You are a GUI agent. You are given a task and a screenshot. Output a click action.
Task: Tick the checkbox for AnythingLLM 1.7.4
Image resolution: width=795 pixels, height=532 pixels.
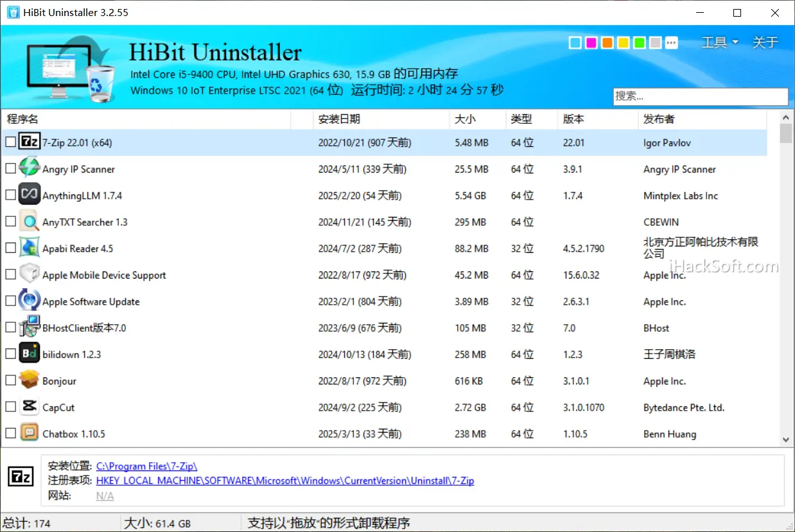coord(10,195)
